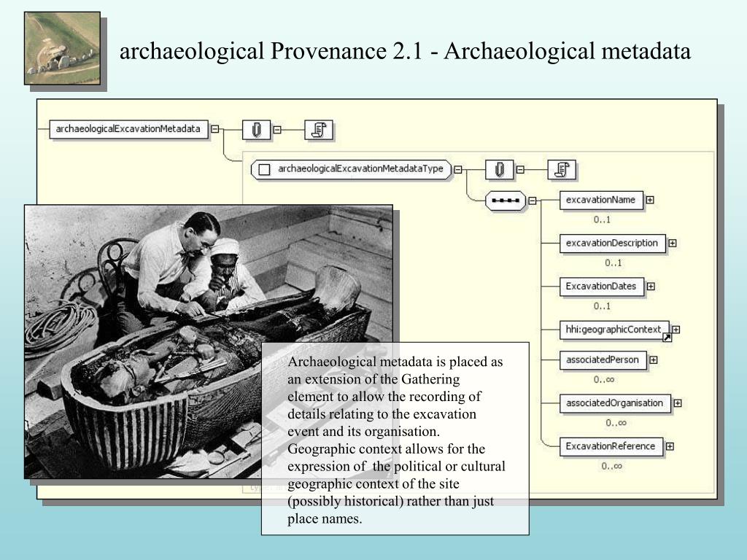Expand the excavationName element

click(650, 200)
